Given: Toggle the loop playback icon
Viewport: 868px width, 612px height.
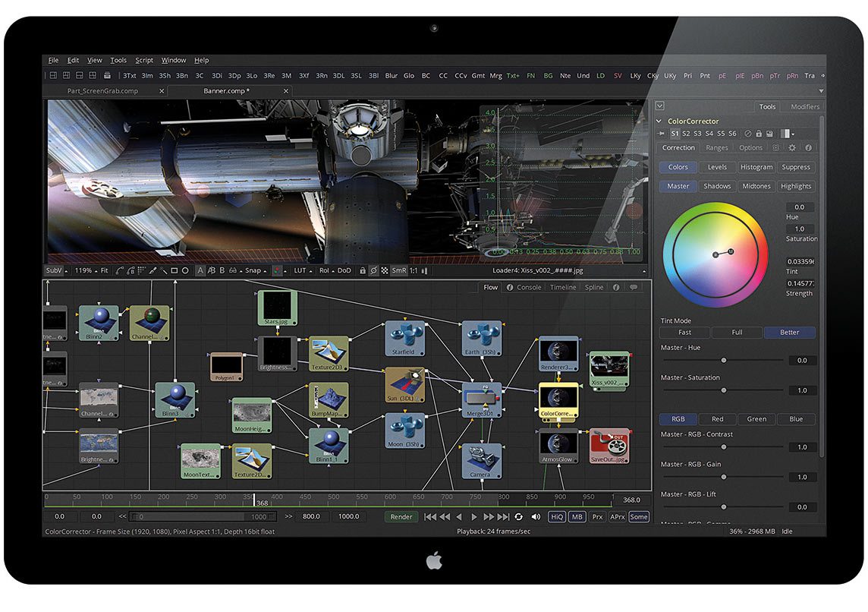Looking at the screenshot, I should [x=519, y=517].
